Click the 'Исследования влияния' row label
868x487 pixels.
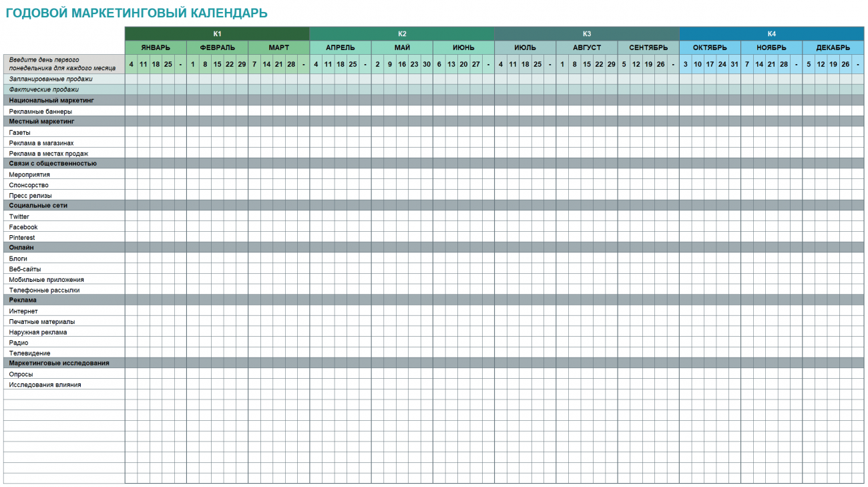(64, 385)
